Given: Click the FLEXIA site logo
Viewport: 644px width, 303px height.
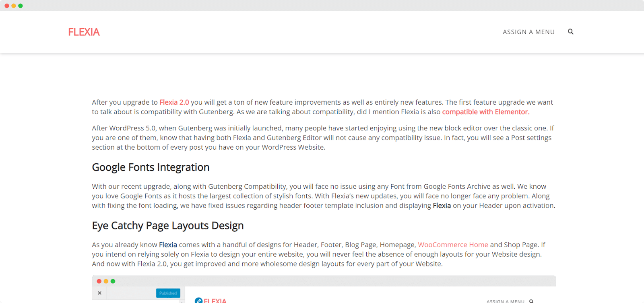Looking at the screenshot, I should (x=84, y=32).
